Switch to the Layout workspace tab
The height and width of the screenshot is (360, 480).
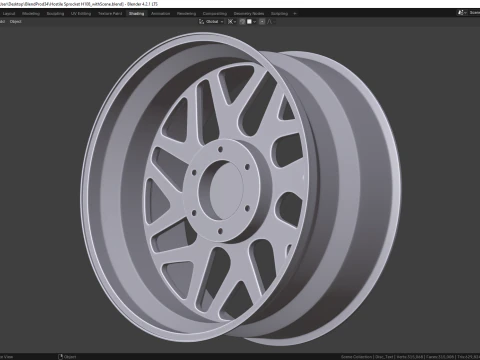pyautogui.click(x=9, y=14)
